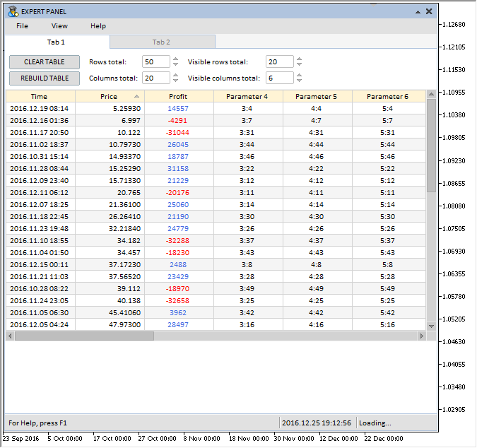This screenshot has height=448, width=477.
Task: Open the Help menu
Action: 98,26
